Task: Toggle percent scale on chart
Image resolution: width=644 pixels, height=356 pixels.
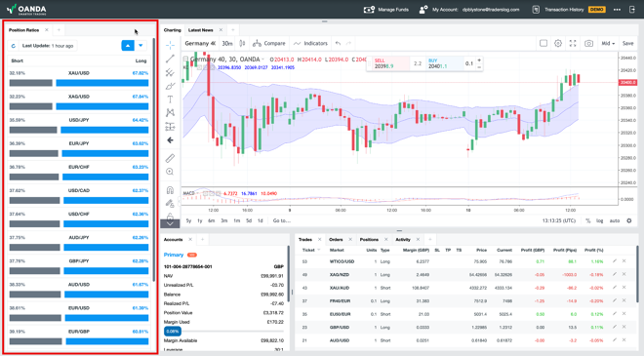Action: coord(588,220)
